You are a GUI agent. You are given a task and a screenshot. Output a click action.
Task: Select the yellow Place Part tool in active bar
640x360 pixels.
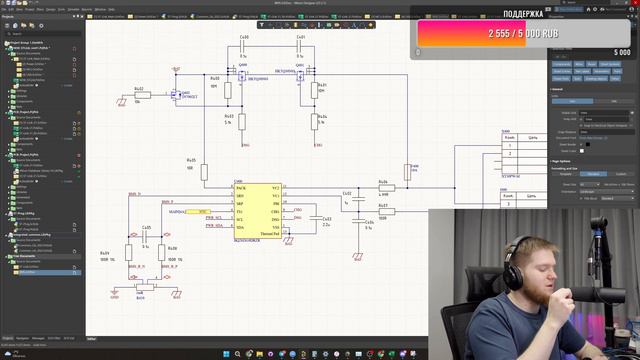click(296, 25)
